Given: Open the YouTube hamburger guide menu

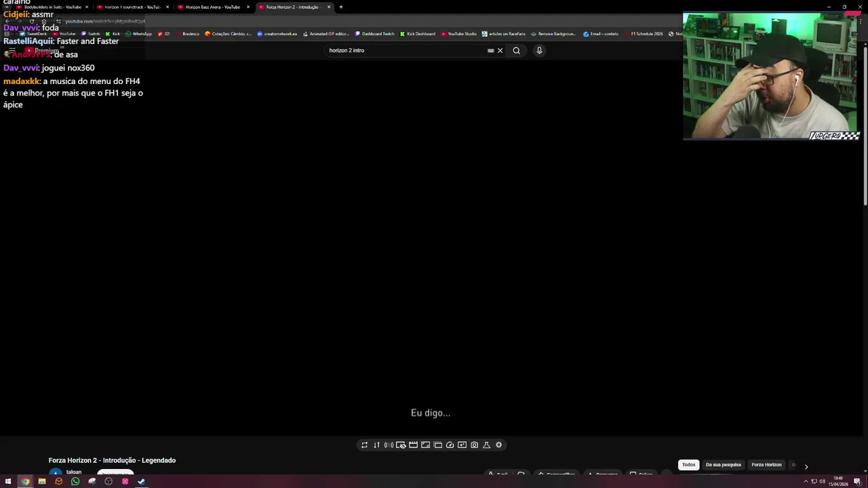Looking at the screenshot, I should coord(12,51).
